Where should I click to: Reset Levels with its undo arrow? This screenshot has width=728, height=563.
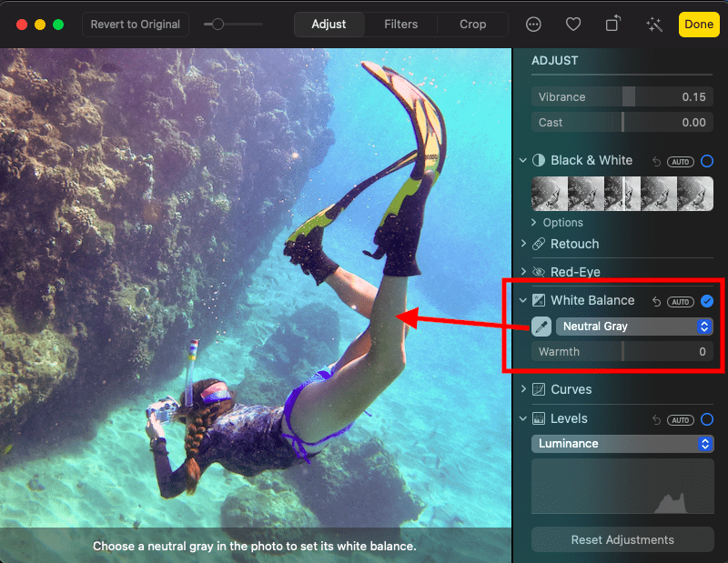(x=656, y=420)
